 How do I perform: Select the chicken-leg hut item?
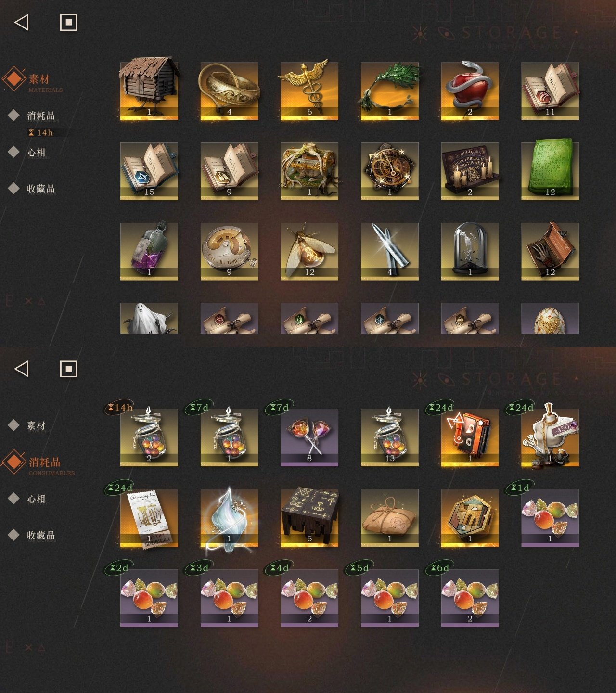pos(149,90)
